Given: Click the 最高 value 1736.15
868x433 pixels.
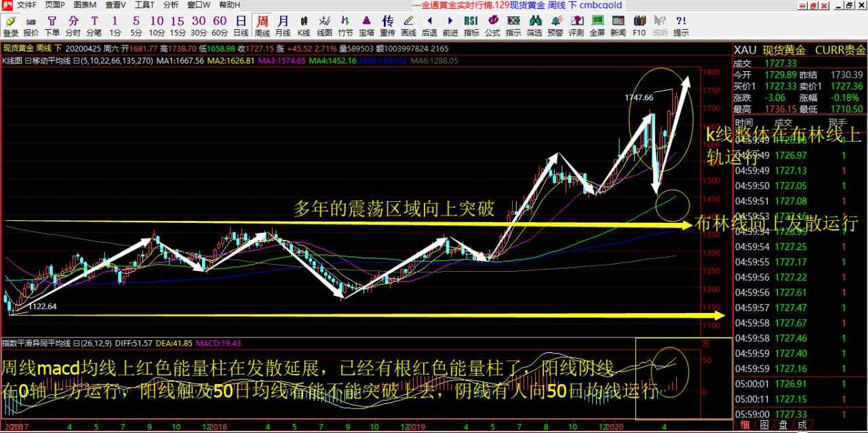Looking at the screenshot, I should tap(780, 108).
